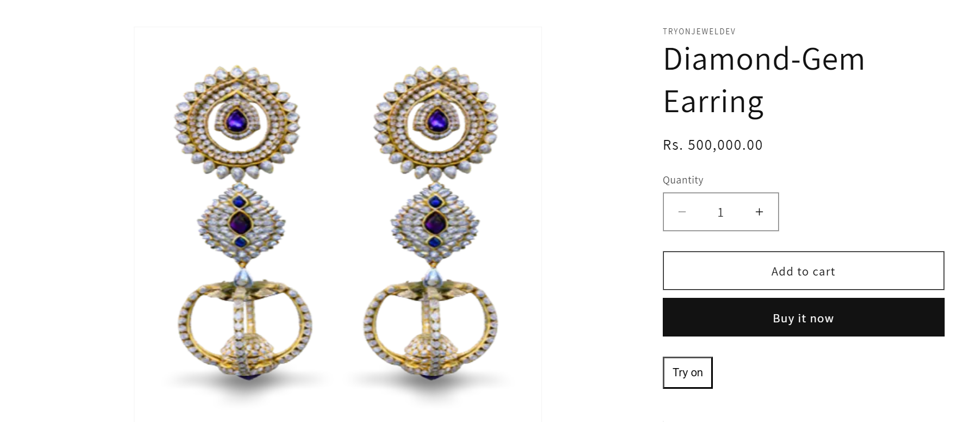980x422 pixels.
Task: Click the small blue gem atop right middle section
Action: [435, 202]
